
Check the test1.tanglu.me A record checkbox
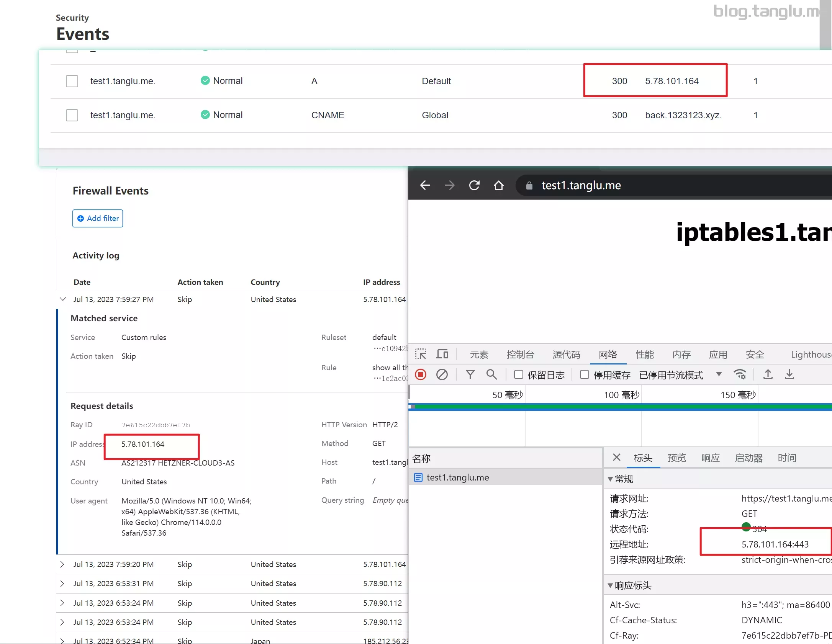[72, 81]
